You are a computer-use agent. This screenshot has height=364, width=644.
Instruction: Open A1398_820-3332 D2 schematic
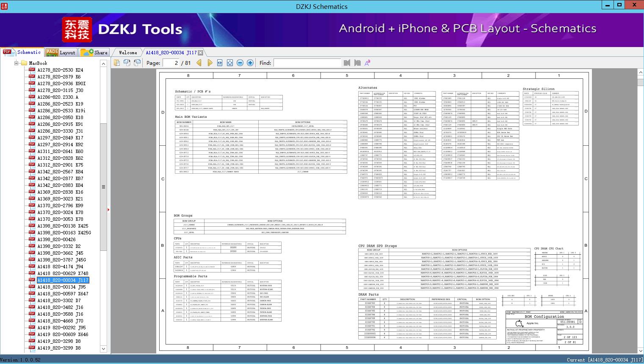(59, 246)
